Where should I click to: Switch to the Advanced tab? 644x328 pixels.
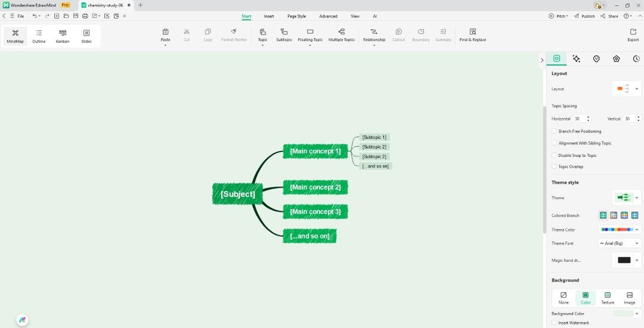[x=328, y=17]
